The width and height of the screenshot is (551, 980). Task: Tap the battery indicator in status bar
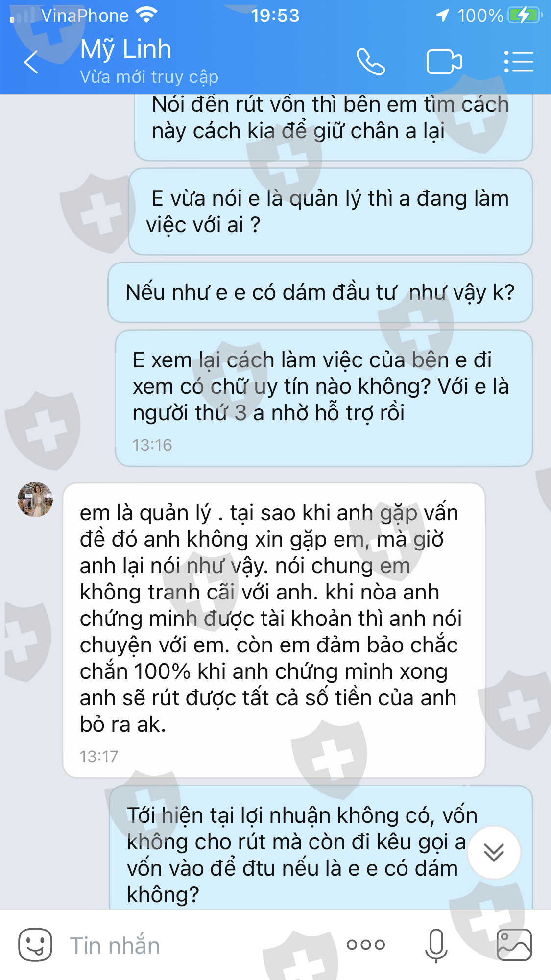click(x=525, y=15)
